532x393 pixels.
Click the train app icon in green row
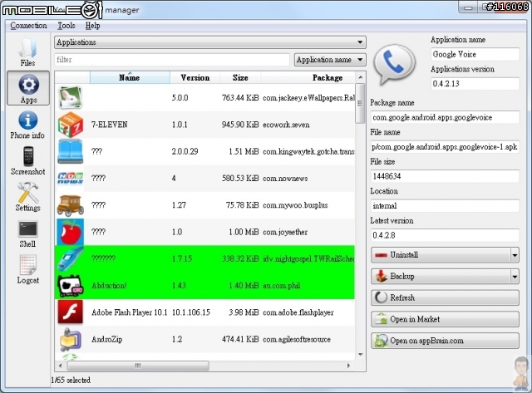70,258
